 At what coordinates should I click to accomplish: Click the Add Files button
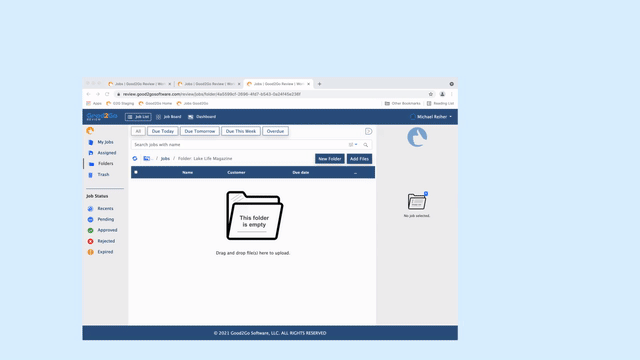[x=359, y=159]
